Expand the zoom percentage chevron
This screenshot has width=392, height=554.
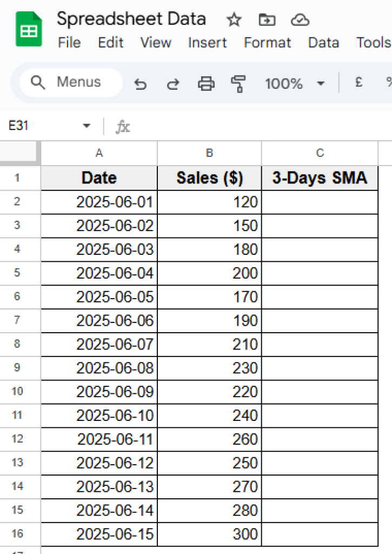click(x=321, y=84)
